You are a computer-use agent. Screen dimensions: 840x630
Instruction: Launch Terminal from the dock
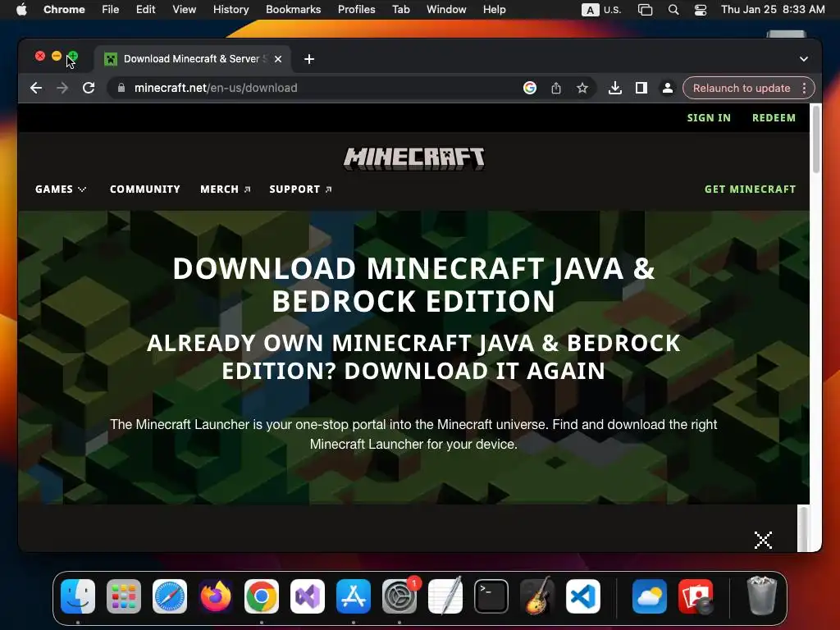click(x=491, y=596)
